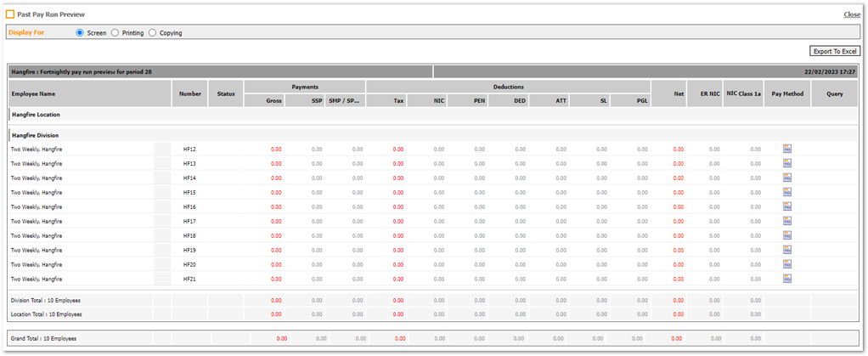868x356 pixels.
Task: Click the pay method icon for HF12
Action: [x=787, y=149]
